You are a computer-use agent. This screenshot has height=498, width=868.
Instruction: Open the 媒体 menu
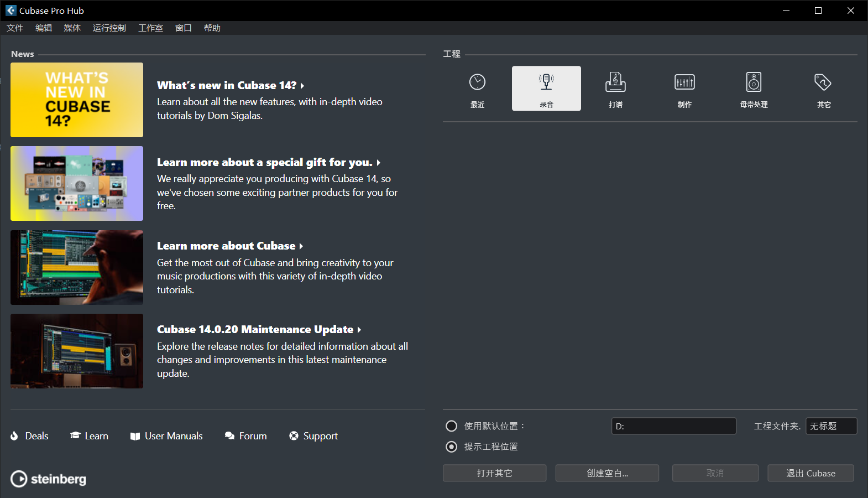point(72,28)
